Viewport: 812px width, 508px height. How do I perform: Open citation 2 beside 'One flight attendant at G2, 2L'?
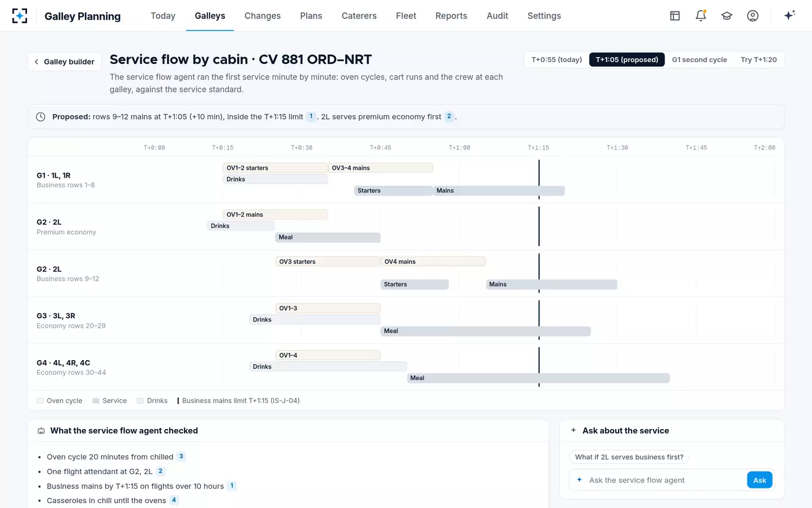pos(160,471)
